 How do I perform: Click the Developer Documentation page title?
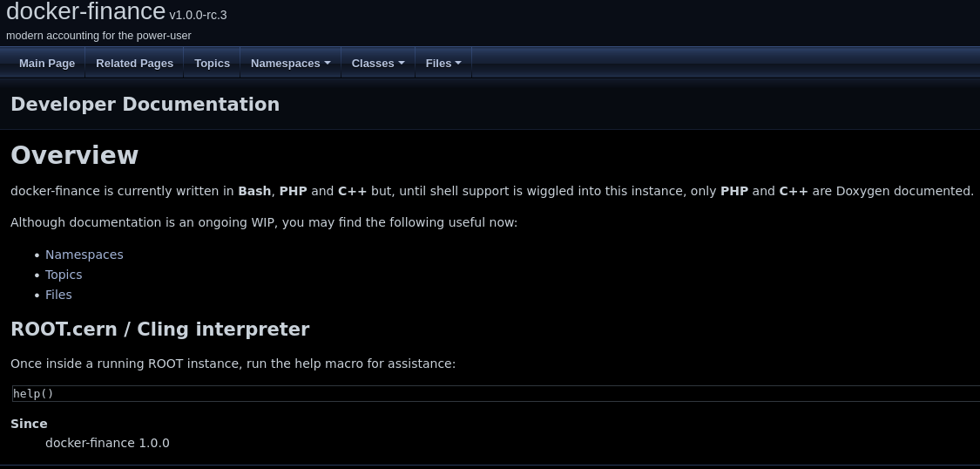[x=145, y=105]
